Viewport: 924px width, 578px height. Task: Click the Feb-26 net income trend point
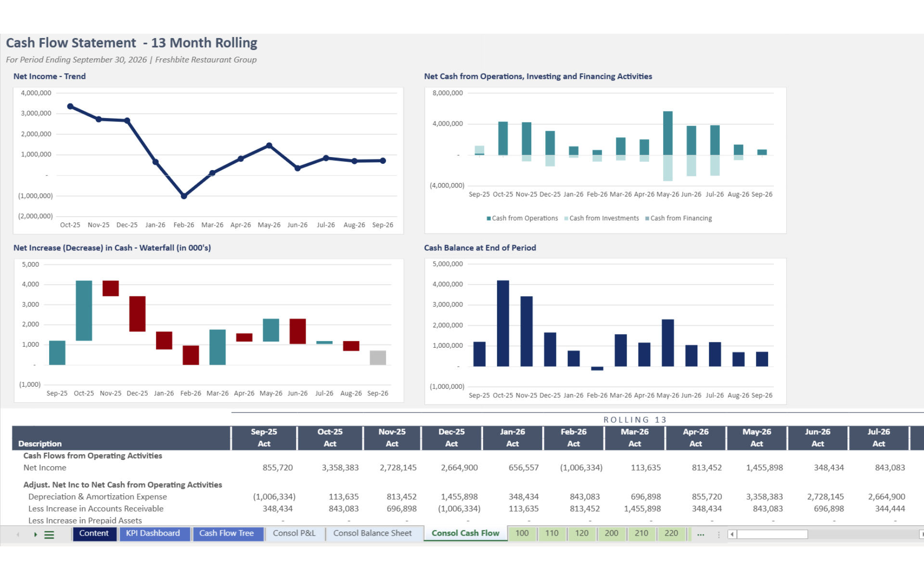click(x=184, y=196)
